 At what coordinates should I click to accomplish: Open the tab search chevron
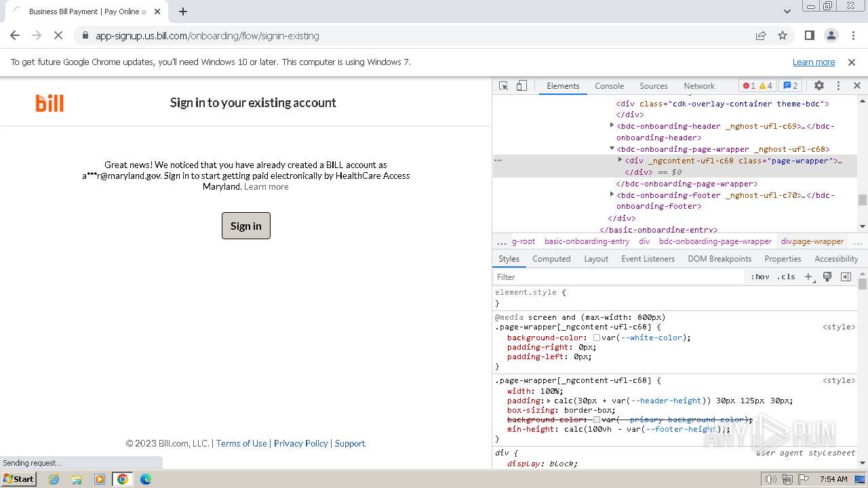787,12
